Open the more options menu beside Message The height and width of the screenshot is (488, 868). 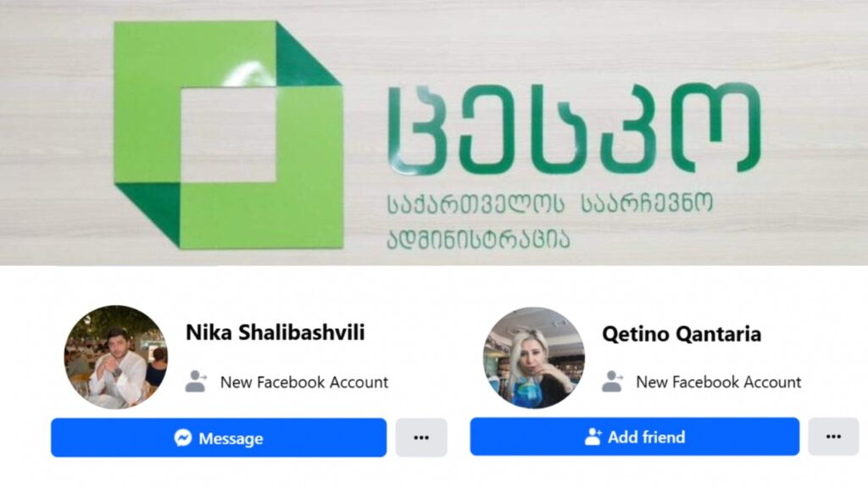[x=420, y=438]
